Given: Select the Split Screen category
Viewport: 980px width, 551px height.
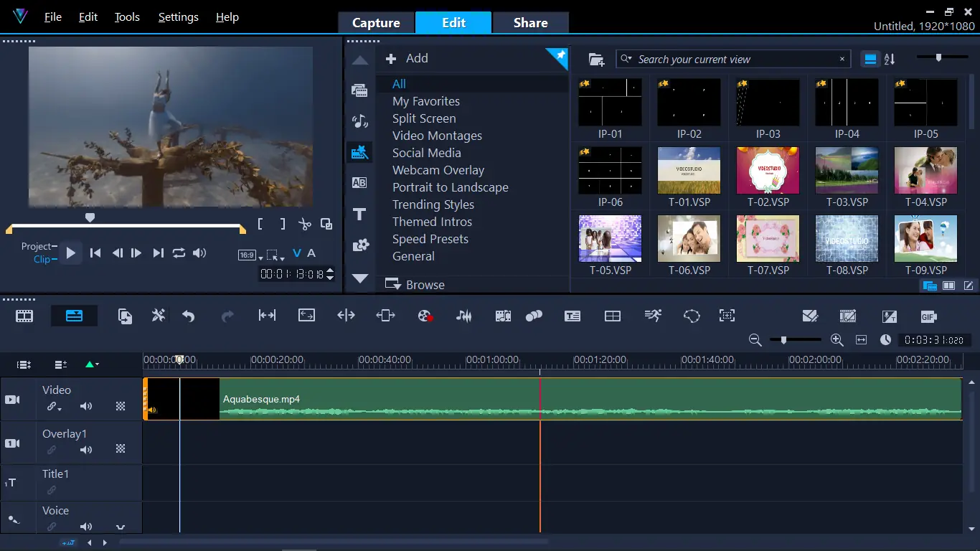Looking at the screenshot, I should 424,118.
